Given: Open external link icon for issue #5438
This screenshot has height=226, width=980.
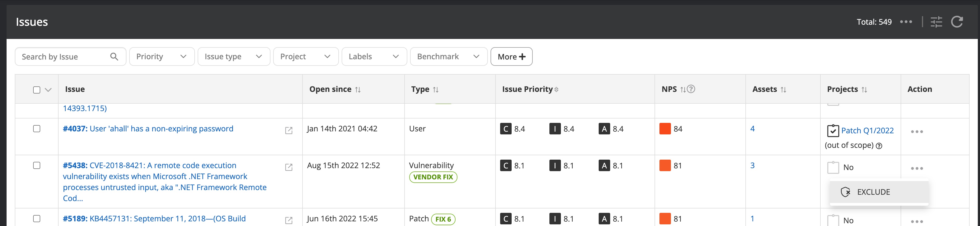Looking at the screenshot, I should pos(289,167).
